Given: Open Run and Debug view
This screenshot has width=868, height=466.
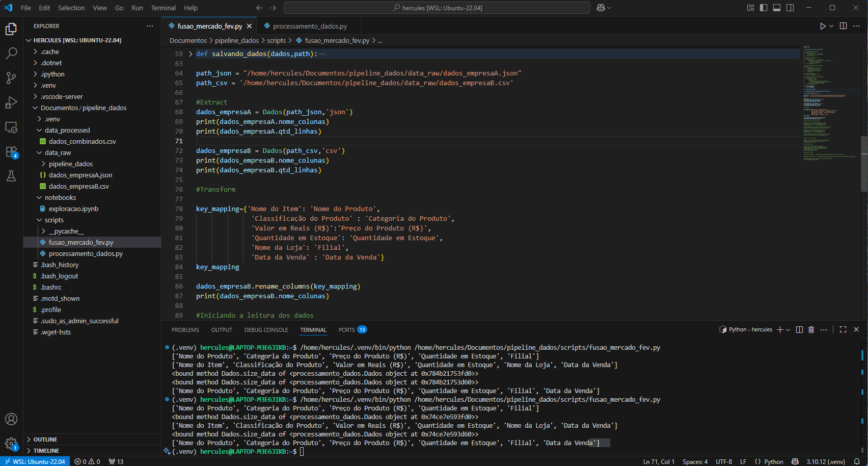Looking at the screenshot, I should point(11,102).
